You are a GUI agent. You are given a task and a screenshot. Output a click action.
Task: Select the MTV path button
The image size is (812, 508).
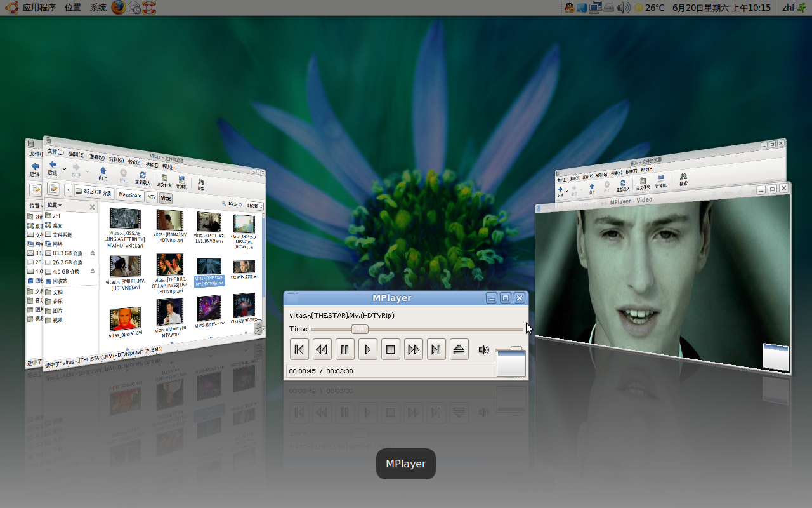point(152,197)
